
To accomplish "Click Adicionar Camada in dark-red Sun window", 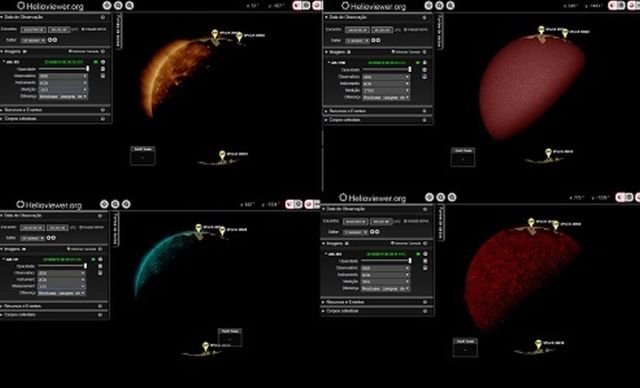I will coord(405,244).
